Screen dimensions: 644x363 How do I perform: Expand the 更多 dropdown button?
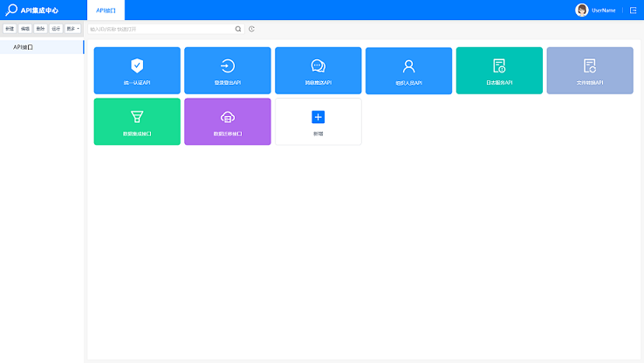click(x=72, y=29)
